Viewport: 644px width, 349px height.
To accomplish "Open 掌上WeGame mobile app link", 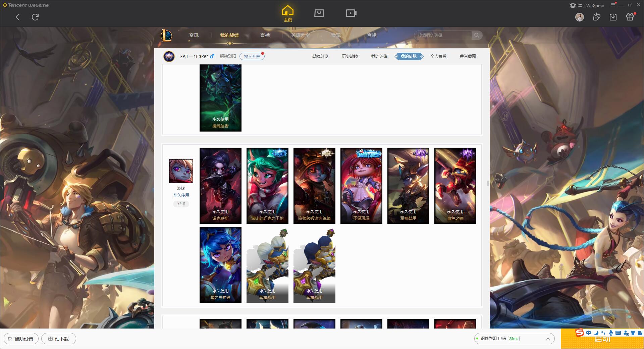I will [587, 5].
